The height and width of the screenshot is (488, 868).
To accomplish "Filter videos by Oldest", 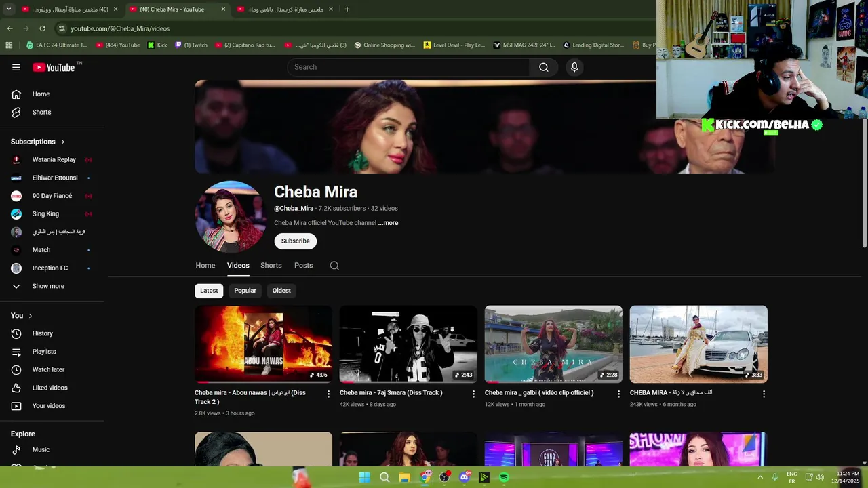I will pos(281,291).
